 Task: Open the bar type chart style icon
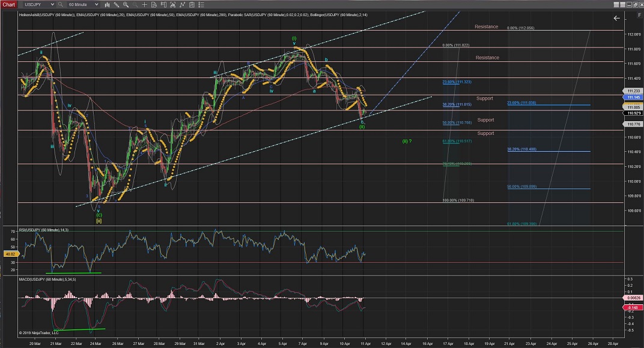[x=106, y=4]
